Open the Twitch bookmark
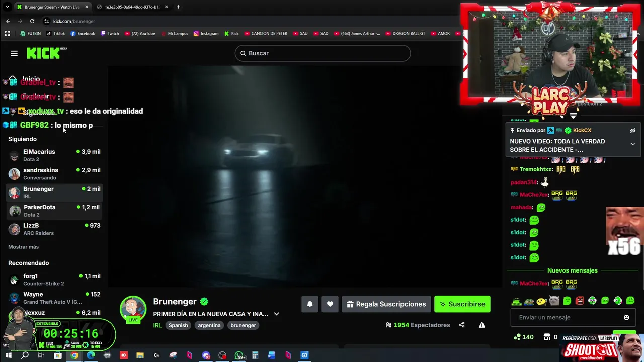 pyautogui.click(x=110, y=34)
